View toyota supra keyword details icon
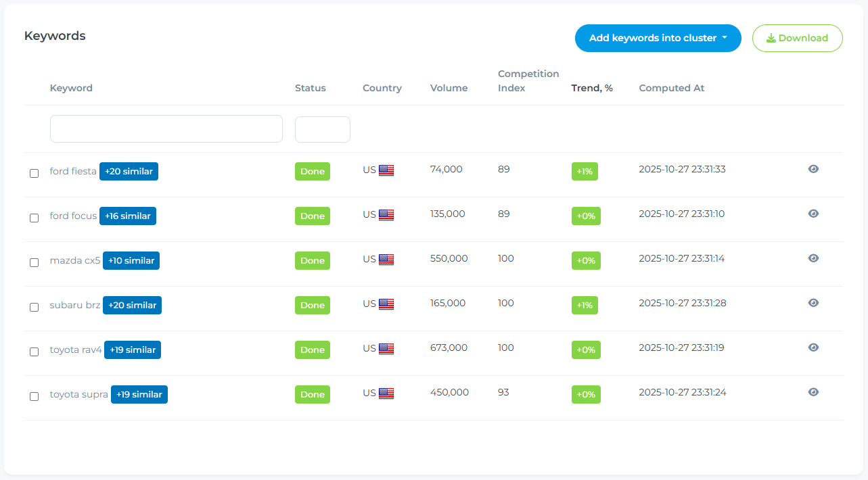 coord(813,392)
